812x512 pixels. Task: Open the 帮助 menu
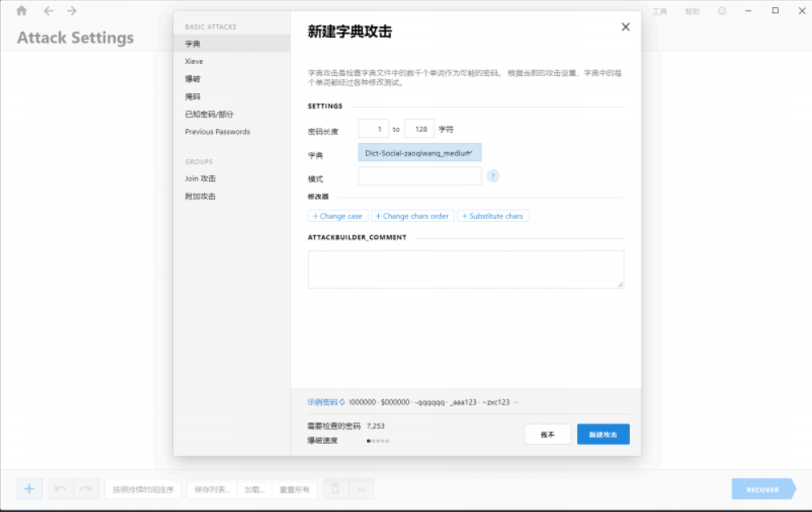point(692,11)
